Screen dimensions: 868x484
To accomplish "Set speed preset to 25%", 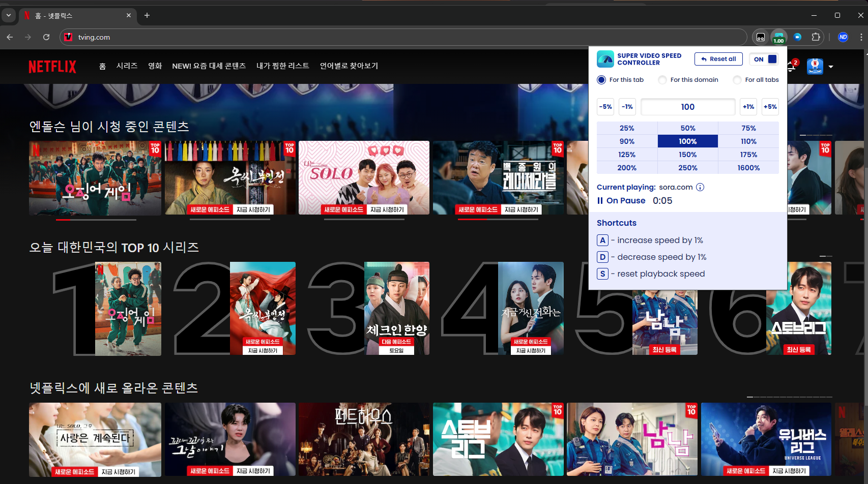I will (x=627, y=128).
